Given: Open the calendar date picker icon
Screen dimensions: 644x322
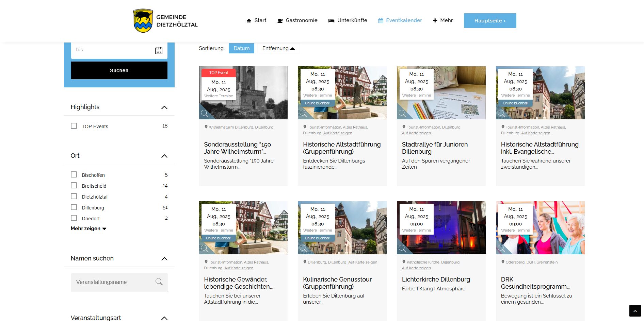Looking at the screenshot, I should click(x=159, y=51).
